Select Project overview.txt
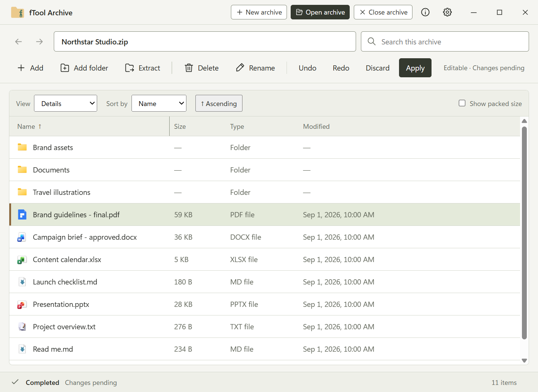Screen dimensions: 538x392 (64, 327)
